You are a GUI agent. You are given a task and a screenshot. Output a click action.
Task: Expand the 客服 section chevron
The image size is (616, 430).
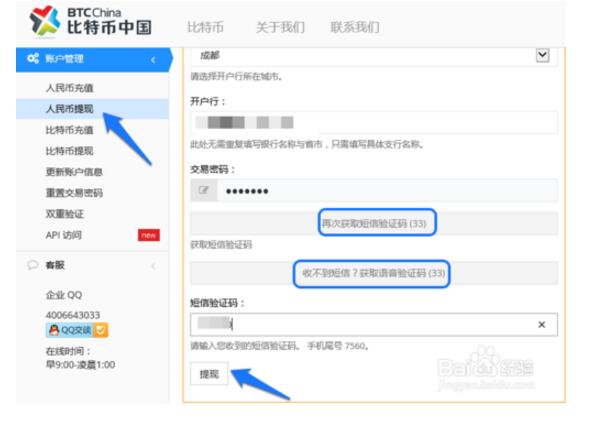[x=153, y=266]
